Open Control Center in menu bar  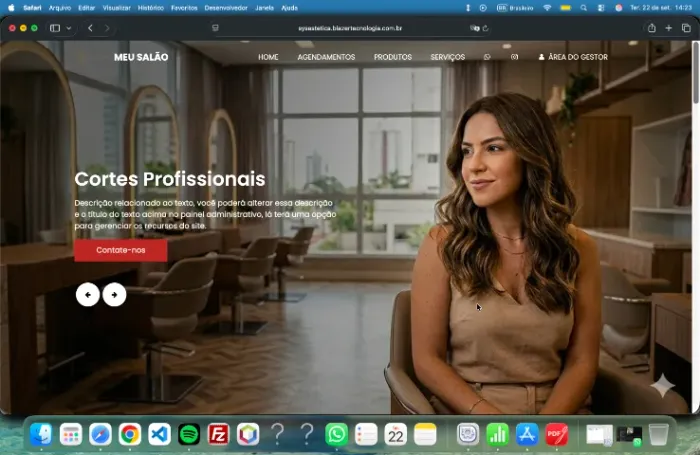point(601,8)
